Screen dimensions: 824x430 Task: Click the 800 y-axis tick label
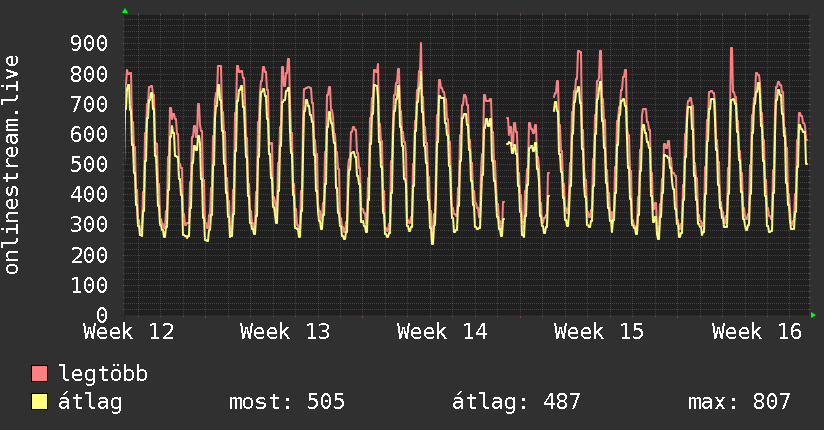89,74
